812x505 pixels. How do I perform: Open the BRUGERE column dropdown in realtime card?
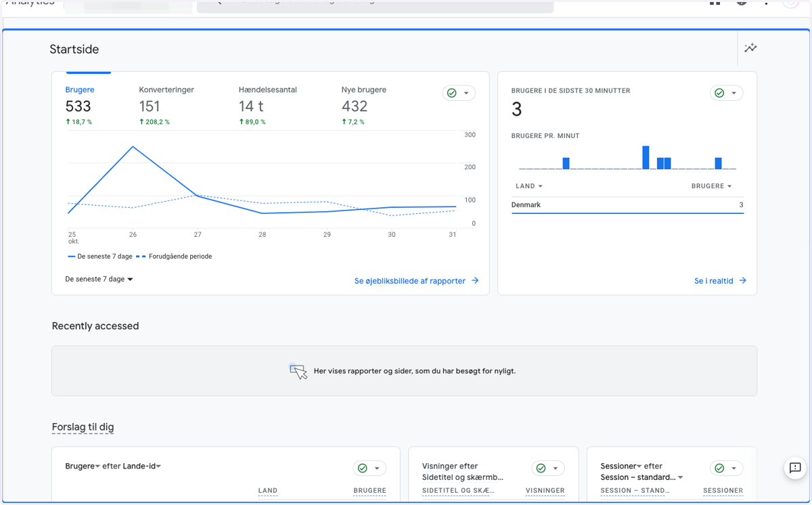(x=712, y=186)
